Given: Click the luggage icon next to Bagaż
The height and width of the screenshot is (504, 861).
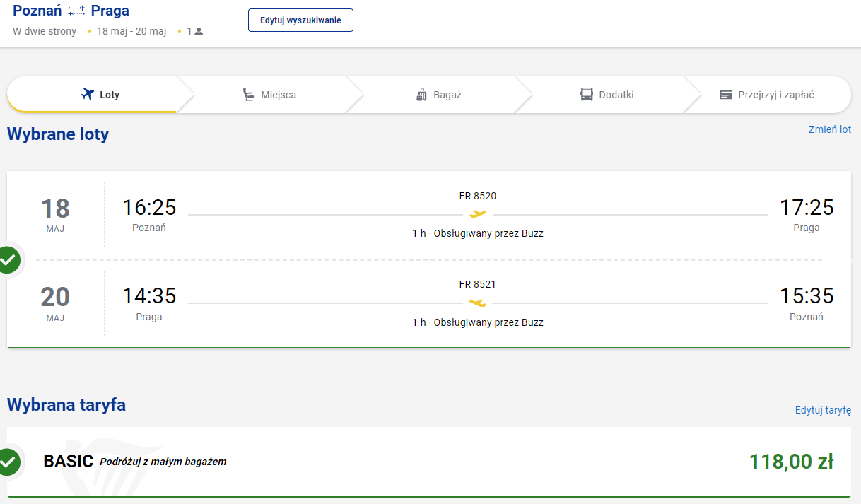Looking at the screenshot, I should click(x=422, y=94).
